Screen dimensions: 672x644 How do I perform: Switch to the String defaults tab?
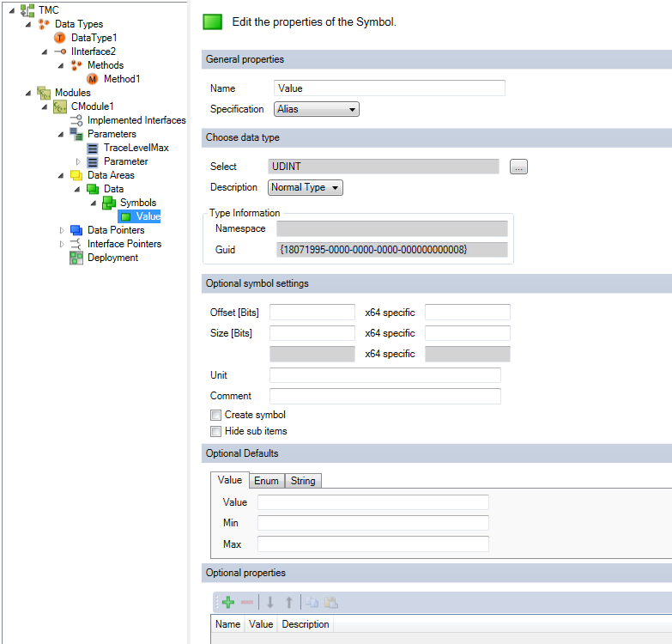click(x=303, y=481)
